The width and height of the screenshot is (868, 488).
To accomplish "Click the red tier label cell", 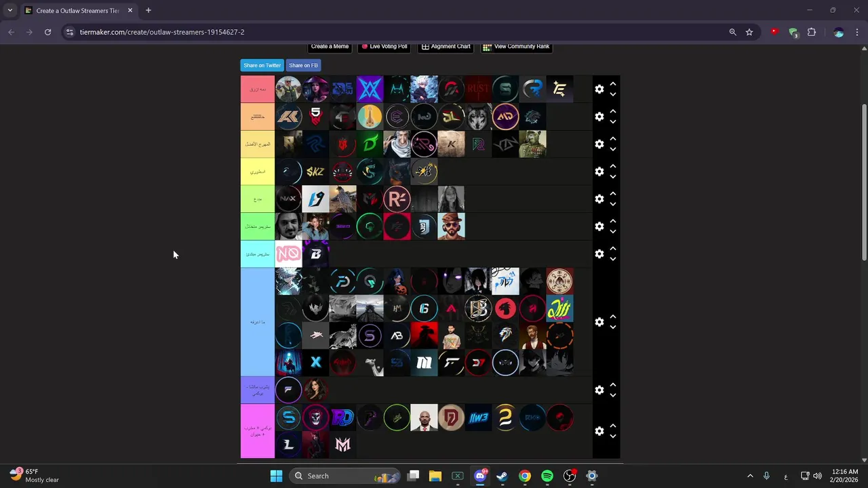I will [x=258, y=89].
